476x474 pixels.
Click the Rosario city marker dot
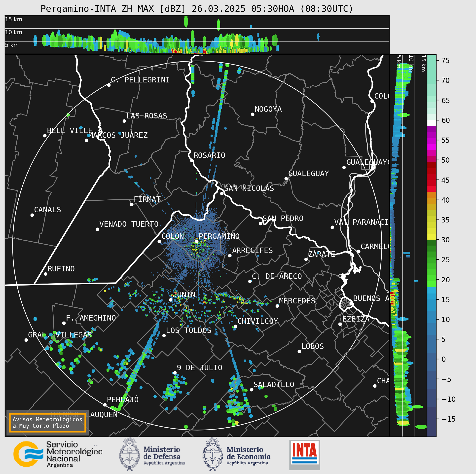(192, 160)
